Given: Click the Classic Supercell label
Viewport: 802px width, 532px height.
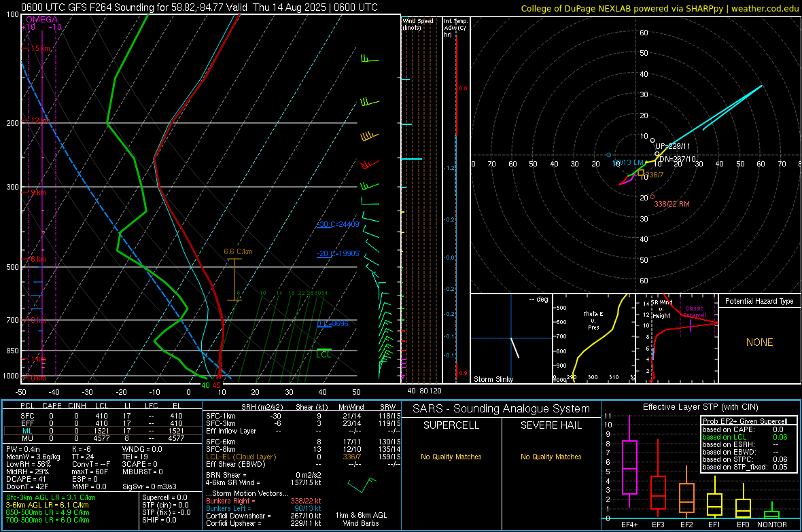Looking at the screenshot, I should pos(695,312).
